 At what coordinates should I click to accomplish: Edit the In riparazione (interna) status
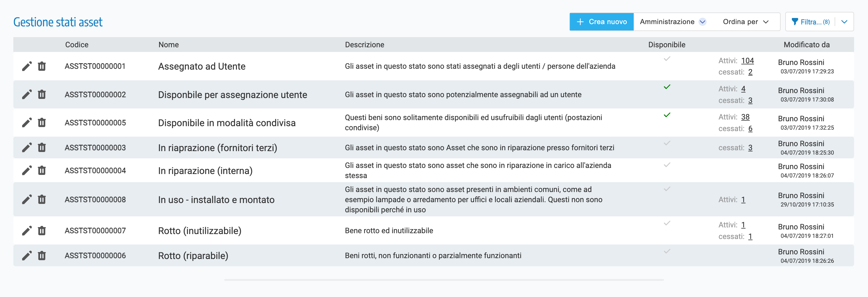[27, 170]
